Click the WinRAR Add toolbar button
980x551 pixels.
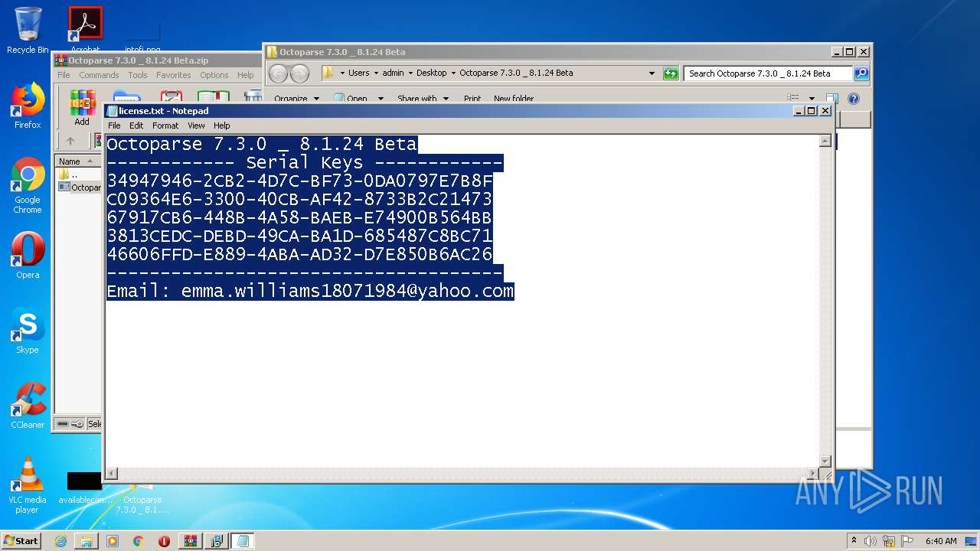[82, 108]
